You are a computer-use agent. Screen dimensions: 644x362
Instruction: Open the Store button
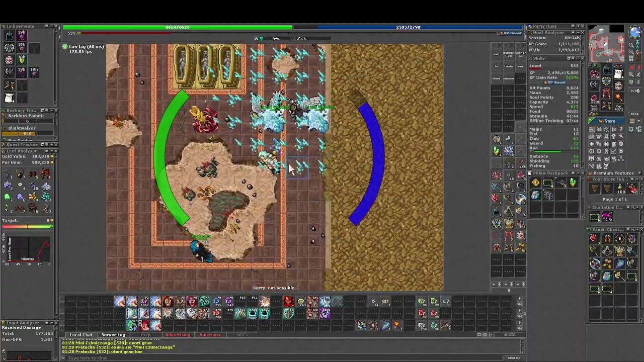[x=606, y=121]
